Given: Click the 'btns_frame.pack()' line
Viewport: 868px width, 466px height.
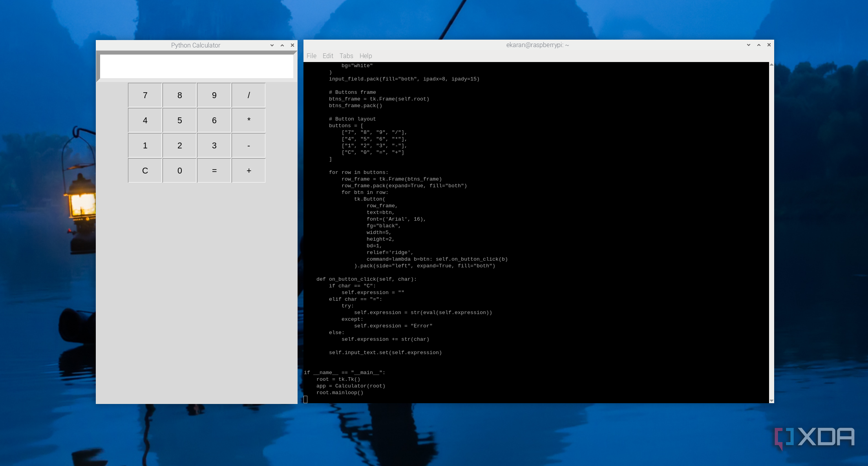Looking at the screenshot, I should click(x=355, y=106).
